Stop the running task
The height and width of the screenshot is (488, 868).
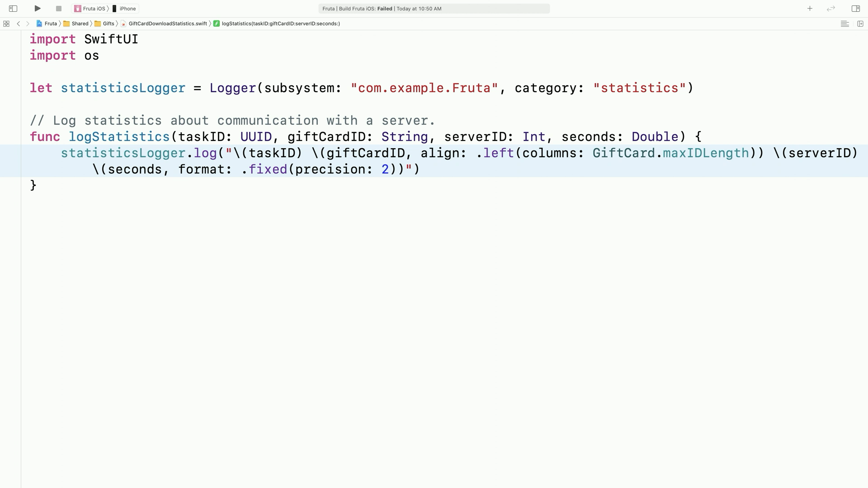[58, 9]
